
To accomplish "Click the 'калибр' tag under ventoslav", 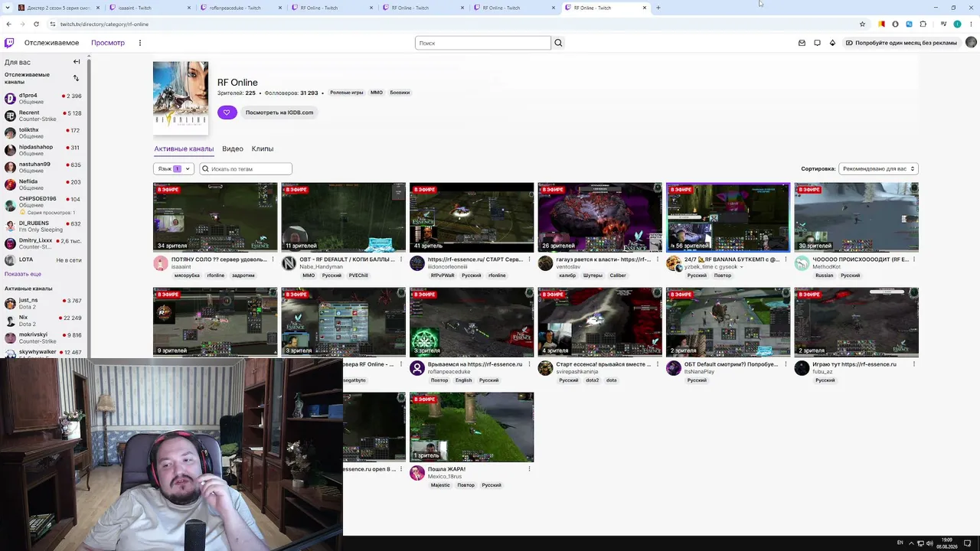I will tap(567, 275).
